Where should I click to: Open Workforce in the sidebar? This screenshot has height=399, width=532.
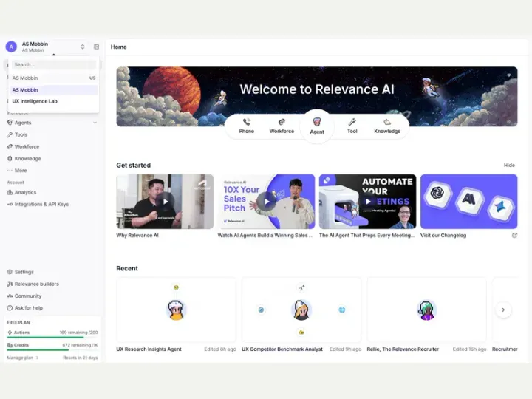27,146
